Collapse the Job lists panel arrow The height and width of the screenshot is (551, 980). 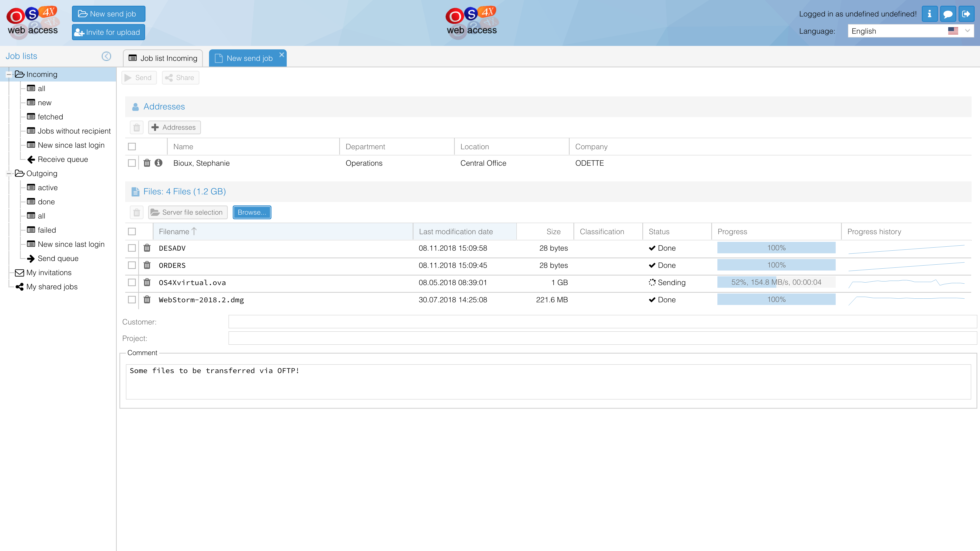tap(106, 56)
